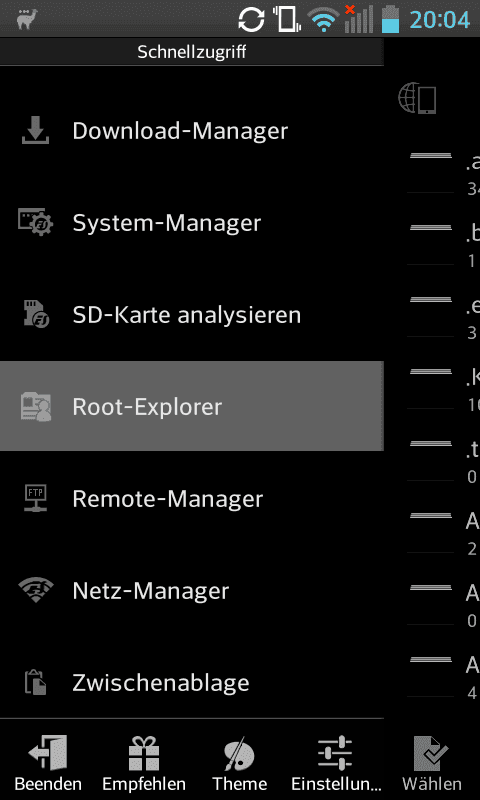Image resolution: width=480 pixels, height=800 pixels.
Task: Open the folder starting with .k
Action: (x=444, y=389)
